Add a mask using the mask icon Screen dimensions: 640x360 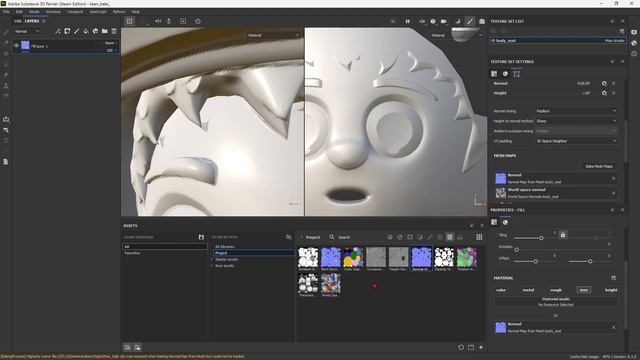[x=67, y=31]
